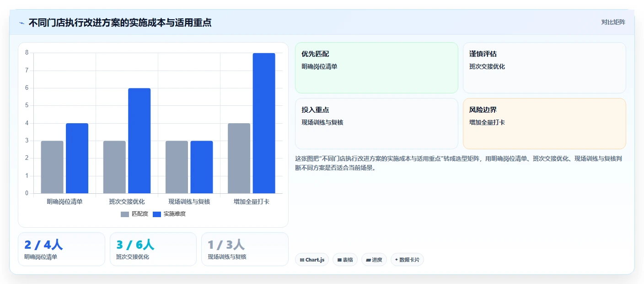Click the 1 / 3人 stat card

click(245, 249)
